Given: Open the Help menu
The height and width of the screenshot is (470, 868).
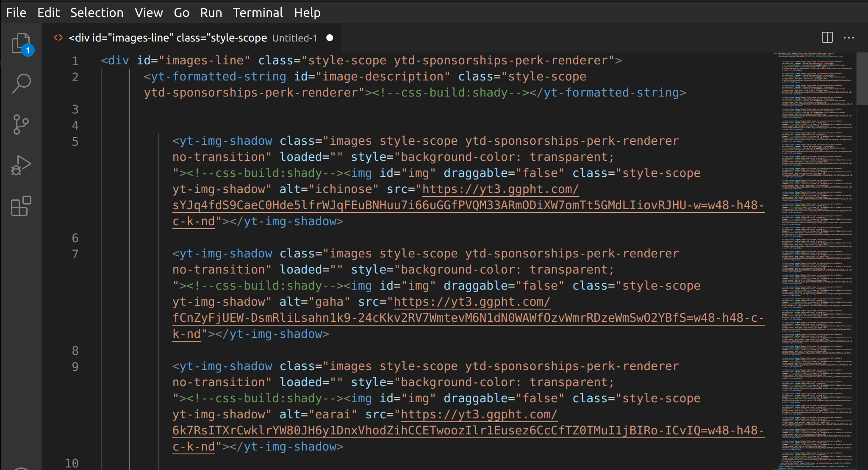Looking at the screenshot, I should click(307, 13).
